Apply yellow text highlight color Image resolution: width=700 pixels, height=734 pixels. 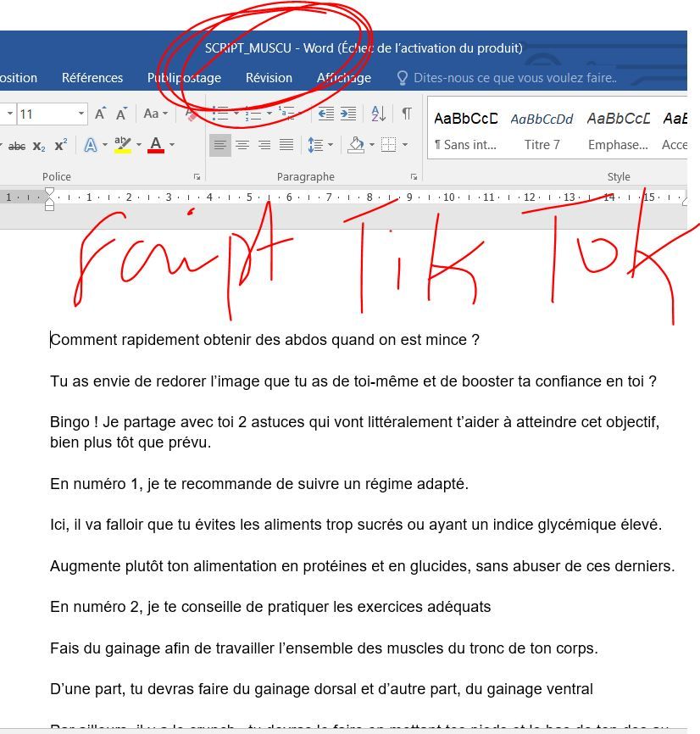pyautogui.click(x=123, y=145)
